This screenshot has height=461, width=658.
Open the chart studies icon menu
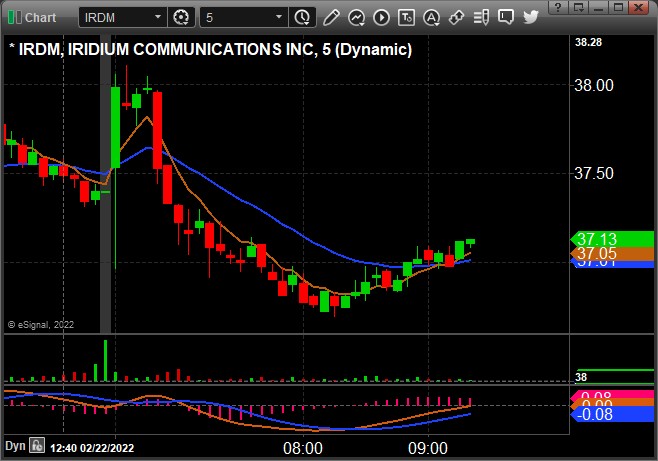click(356, 18)
